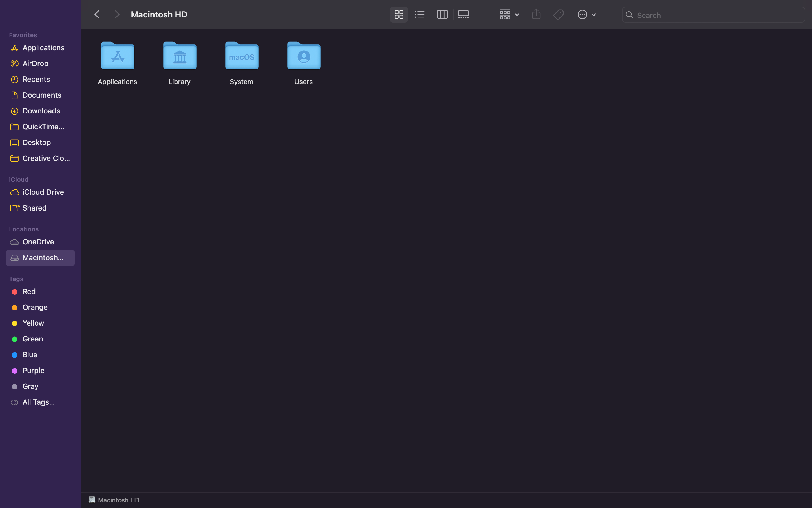Go forward using the toolbar forward arrow
Viewport: 812px width, 508px height.
117,14
